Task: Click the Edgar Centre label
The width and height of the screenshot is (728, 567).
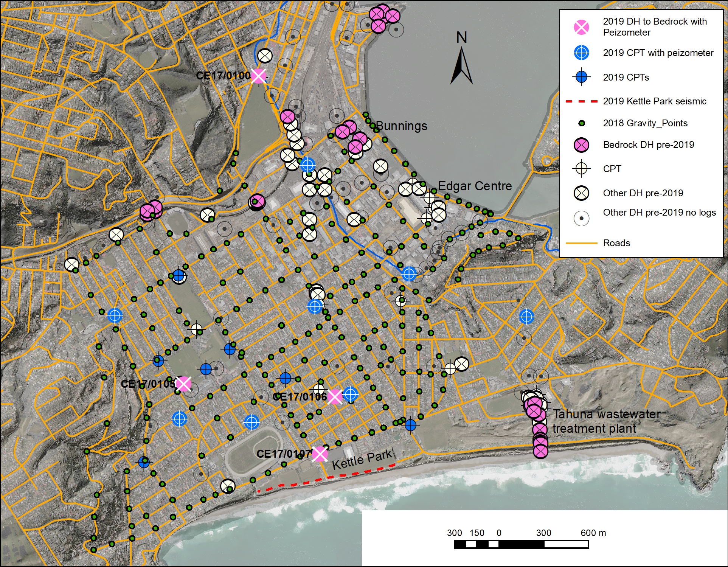Action: click(475, 186)
